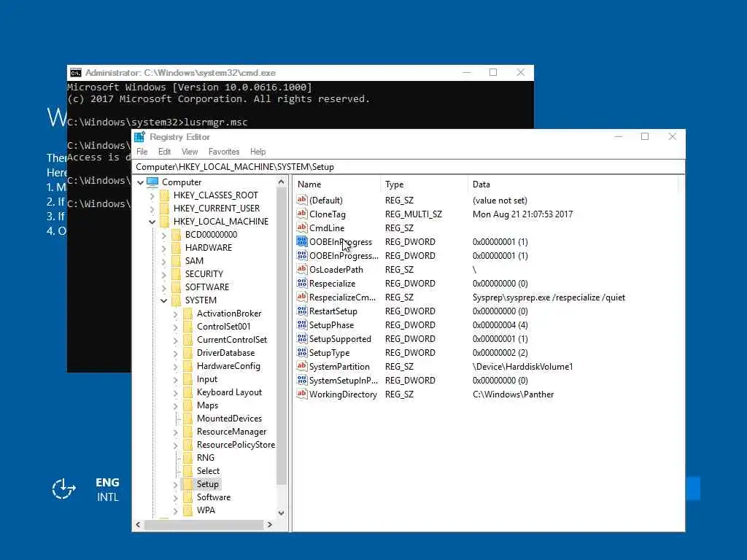Viewport: 747px width, 560px height.
Task: Open the Help menu
Action: pos(258,152)
